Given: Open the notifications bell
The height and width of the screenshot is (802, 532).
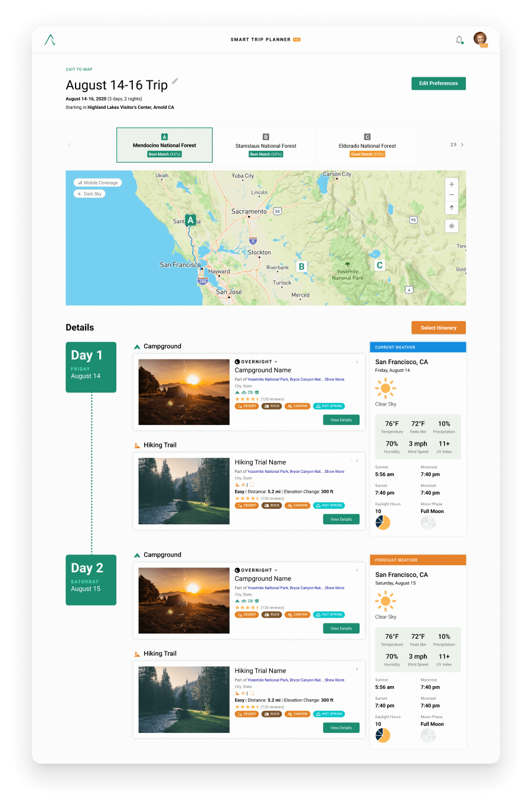Looking at the screenshot, I should tap(459, 40).
